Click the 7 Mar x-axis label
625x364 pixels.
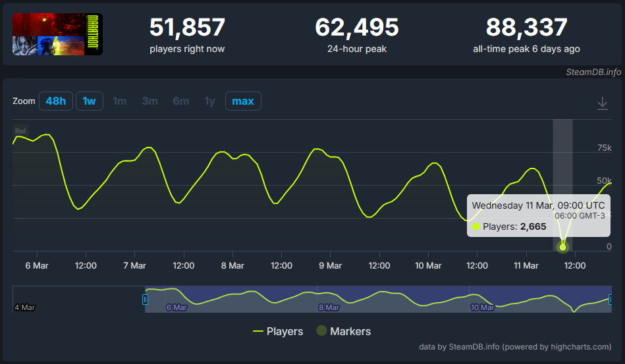click(135, 266)
